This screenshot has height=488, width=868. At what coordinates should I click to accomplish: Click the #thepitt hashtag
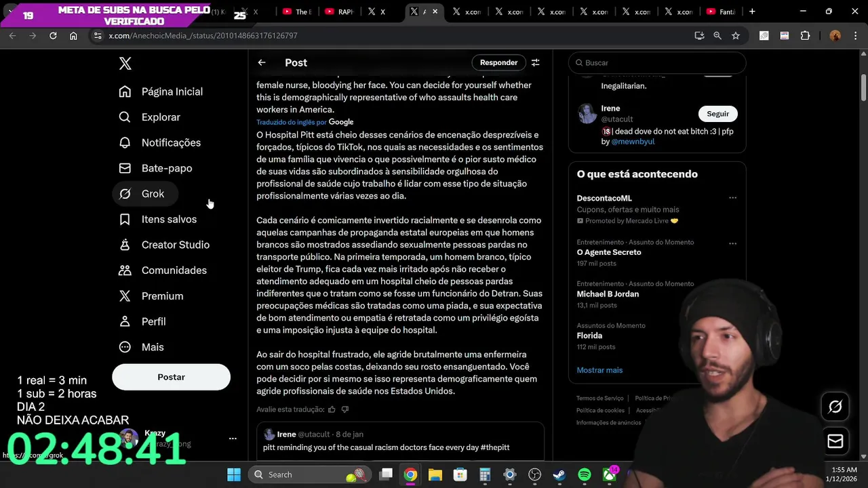click(x=494, y=447)
